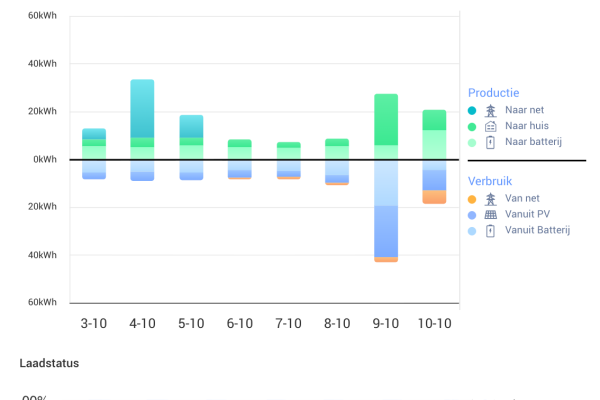Click the 10-10 orange Van net bar segment
Screen dimensions: 600x400
tap(434, 197)
